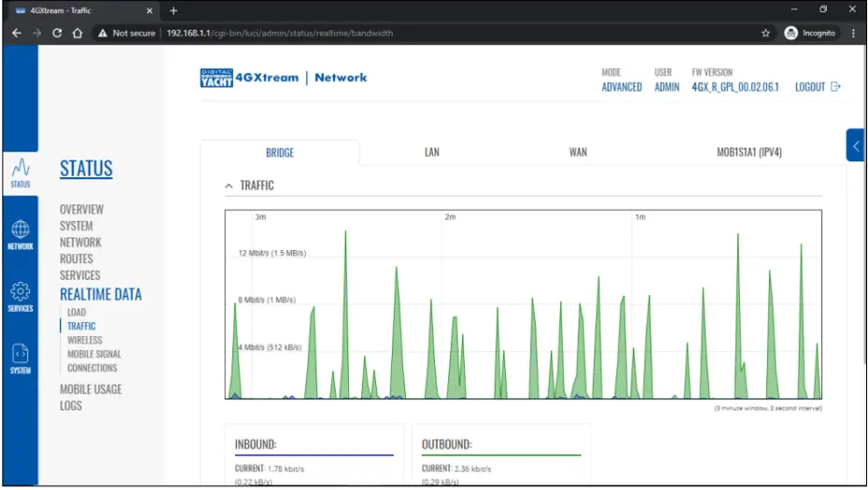Open the Status section icon in sidebar
The width and height of the screenshot is (868, 490).
click(20, 172)
